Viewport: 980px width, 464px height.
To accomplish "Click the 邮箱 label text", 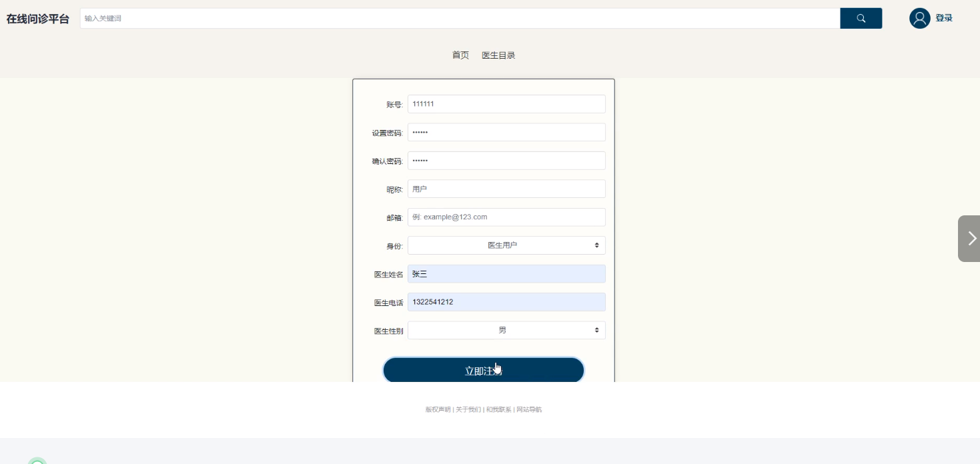I will 394,218.
